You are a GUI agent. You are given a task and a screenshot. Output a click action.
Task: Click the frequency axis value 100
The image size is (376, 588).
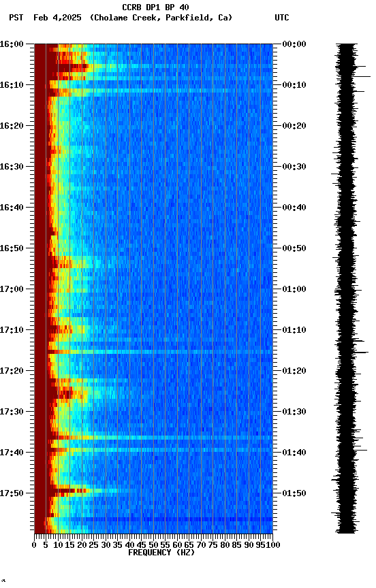click(273, 545)
